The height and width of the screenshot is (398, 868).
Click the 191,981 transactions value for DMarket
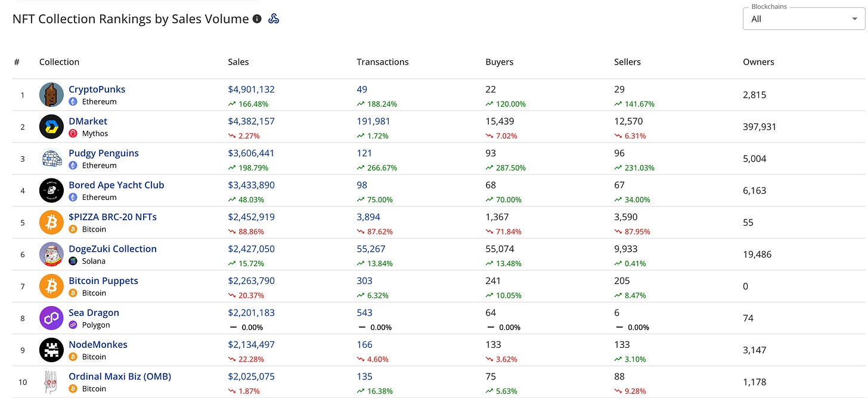(374, 121)
